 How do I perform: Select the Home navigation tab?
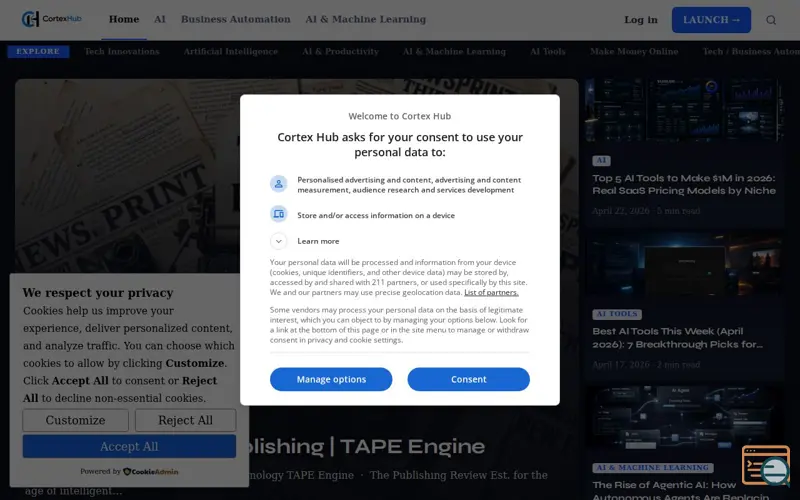124,19
